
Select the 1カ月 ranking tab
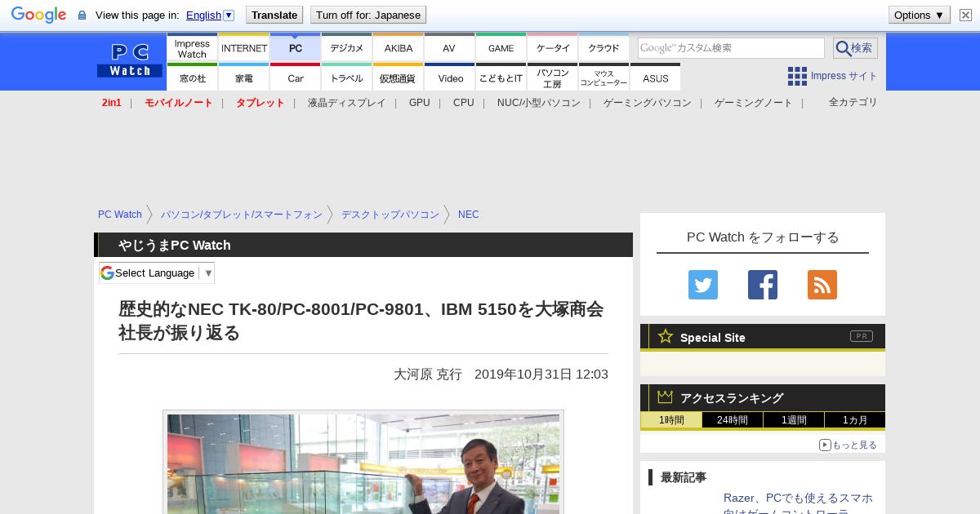pos(855,420)
